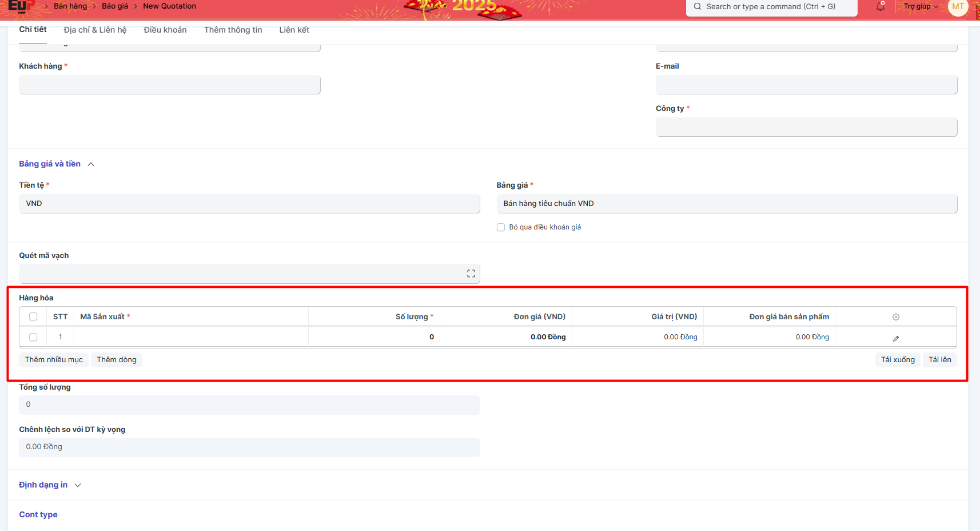Enable Bỏ qua điều khoản giá checkbox

pyautogui.click(x=501, y=227)
